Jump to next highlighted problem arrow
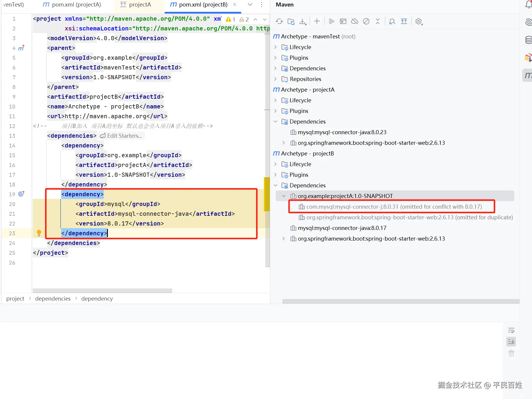The image size is (532, 399). [x=265, y=20]
